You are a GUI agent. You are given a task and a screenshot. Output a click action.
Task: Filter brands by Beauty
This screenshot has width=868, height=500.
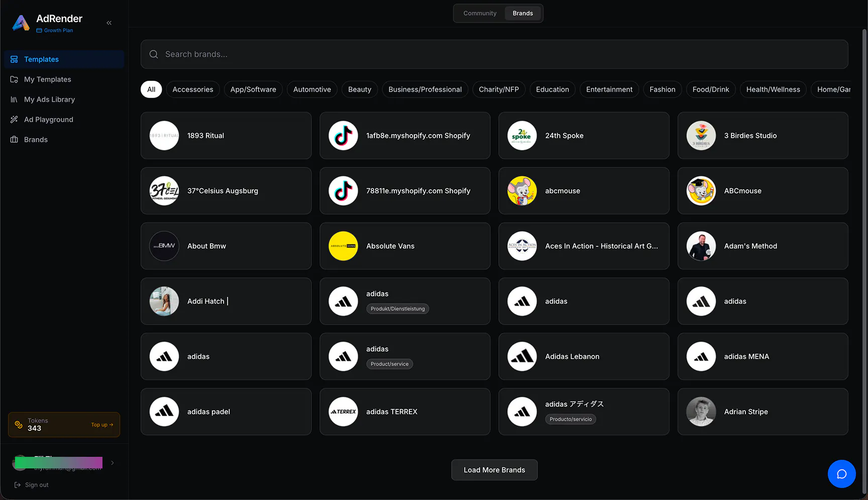click(360, 89)
